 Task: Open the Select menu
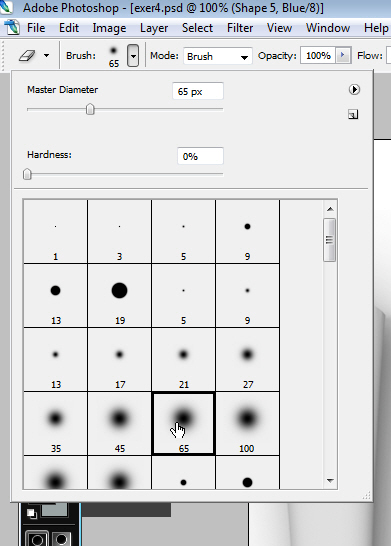point(197,28)
